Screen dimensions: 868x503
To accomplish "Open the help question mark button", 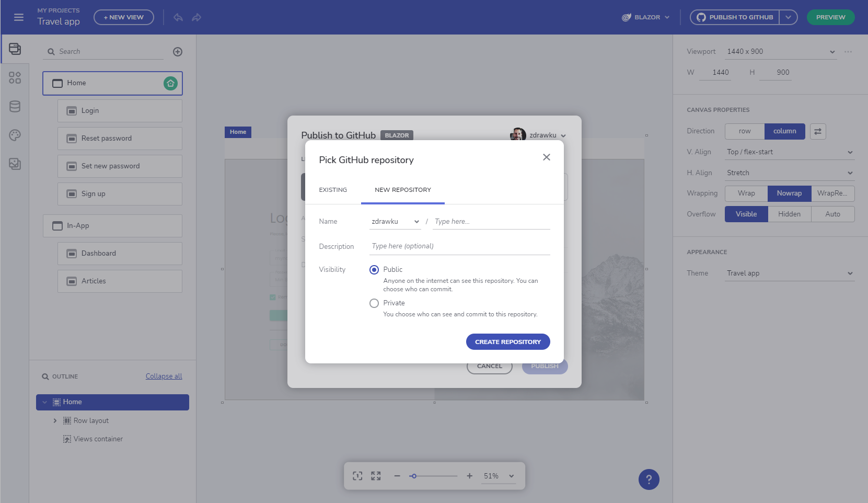I will 649,479.
